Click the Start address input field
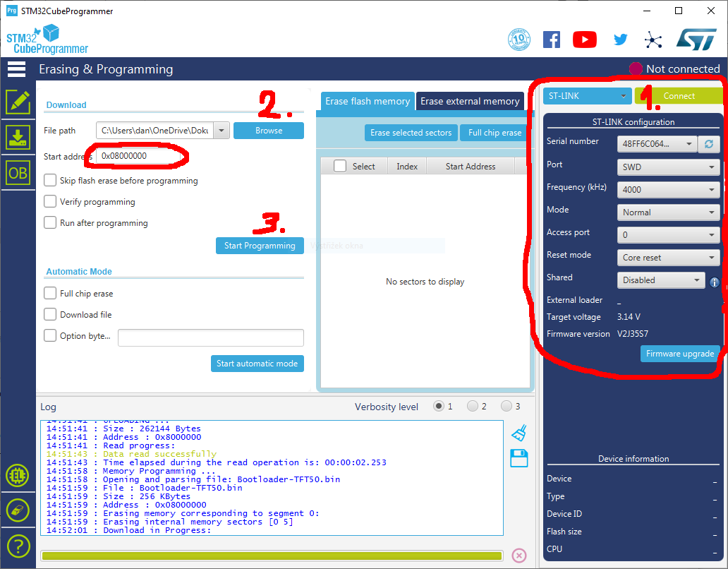 138,156
